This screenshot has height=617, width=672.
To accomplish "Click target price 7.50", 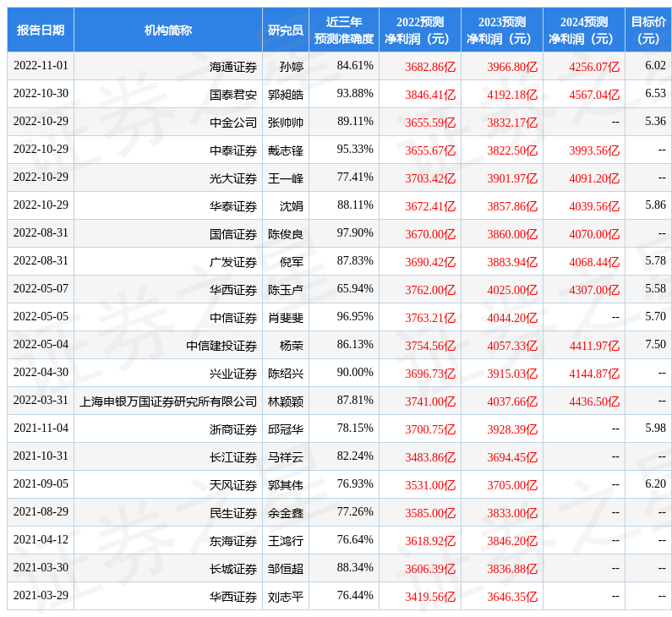I will pos(655,344).
